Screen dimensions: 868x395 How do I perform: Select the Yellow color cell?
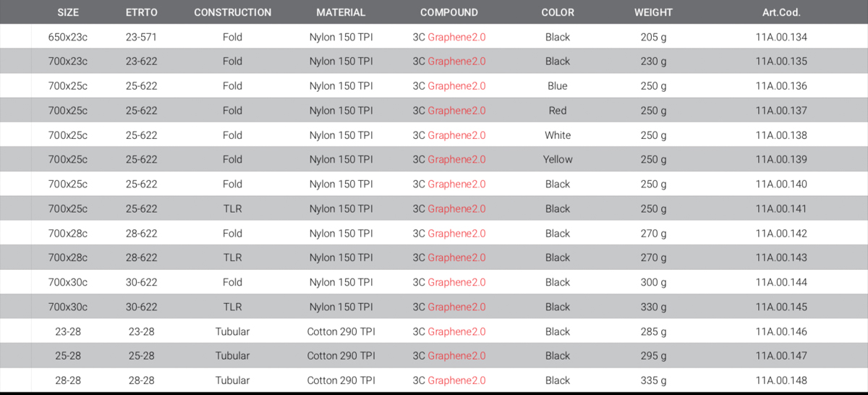pyautogui.click(x=558, y=159)
